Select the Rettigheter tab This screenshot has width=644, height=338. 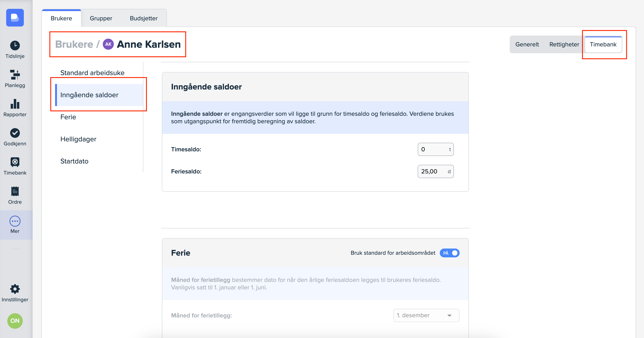coord(564,44)
